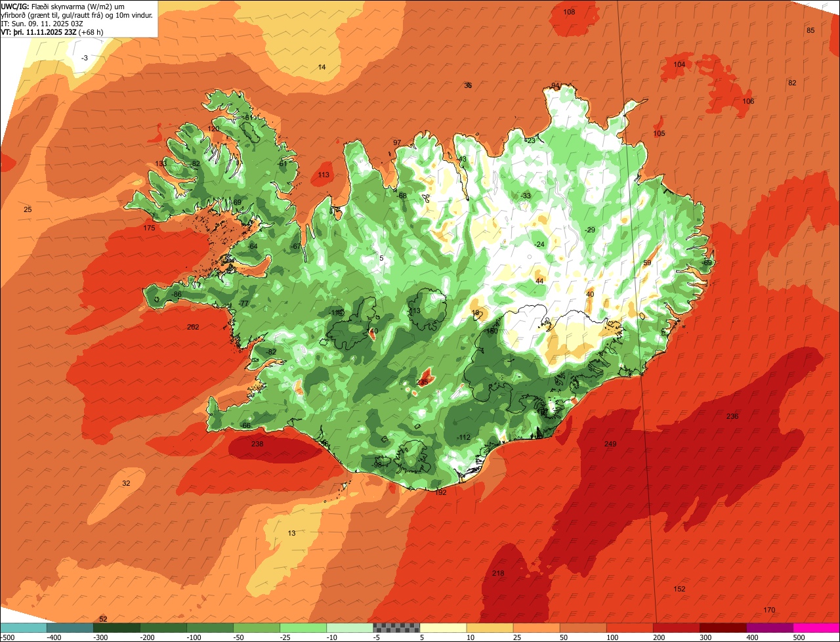Click the flux value -29 in east Iceland

click(x=589, y=230)
